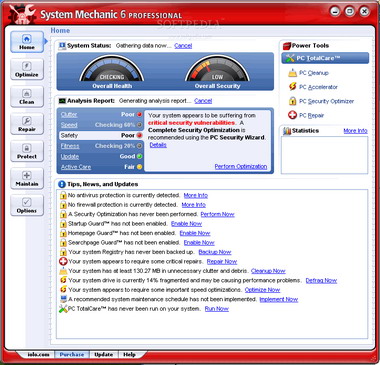Open the Details link for security vulnerabilities
Viewport: 380px width, 365px height.
pos(158,145)
